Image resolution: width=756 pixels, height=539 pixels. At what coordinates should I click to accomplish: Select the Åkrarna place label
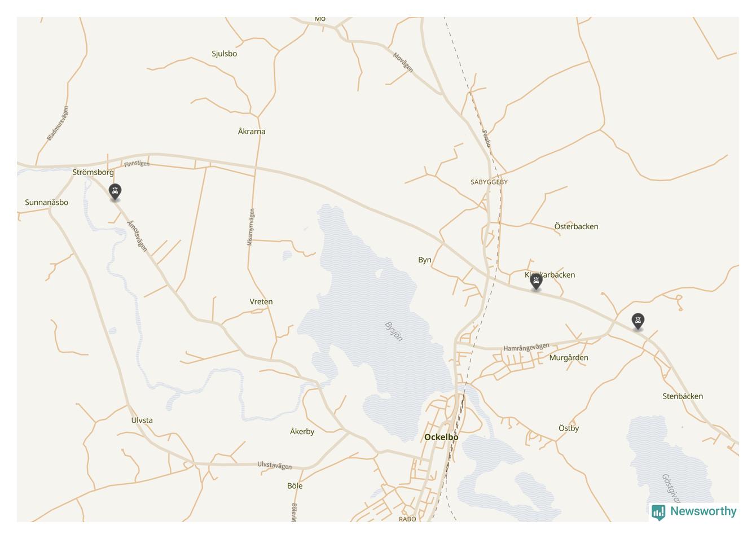tap(252, 131)
